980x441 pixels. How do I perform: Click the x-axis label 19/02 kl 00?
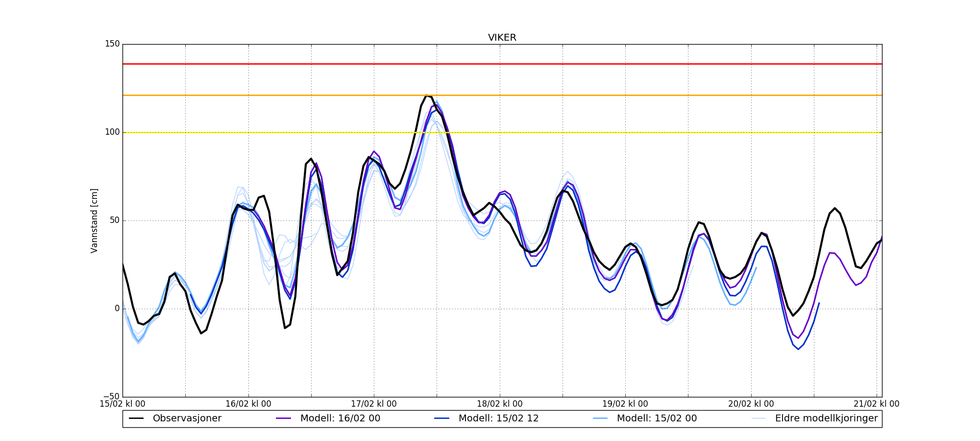[x=625, y=404]
